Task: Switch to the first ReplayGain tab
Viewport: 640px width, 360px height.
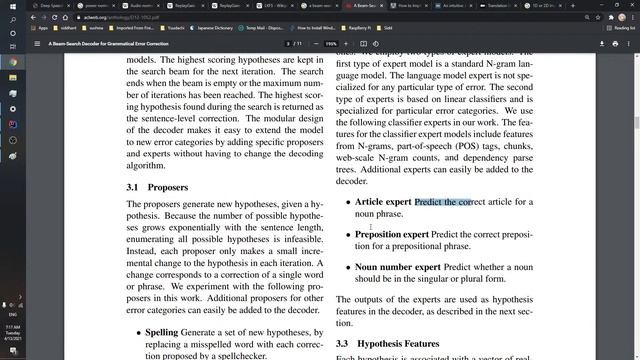Action: click(185, 6)
